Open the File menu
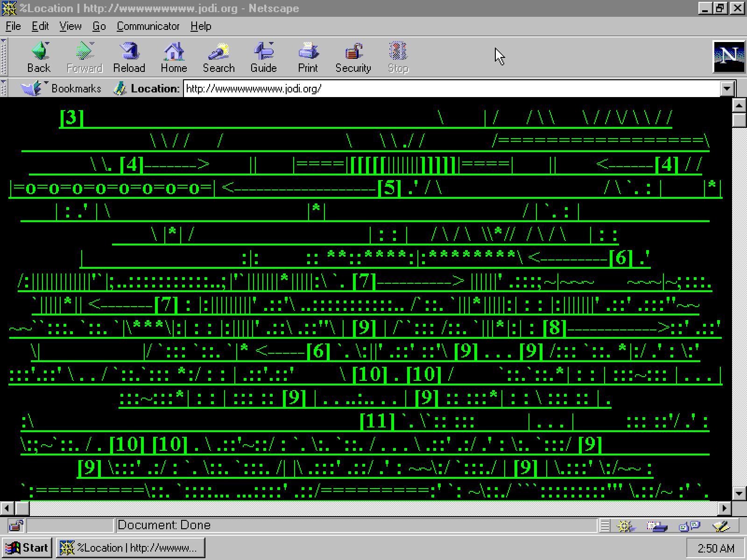This screenshot has height=560, width=747. click(x=13, y=27)
